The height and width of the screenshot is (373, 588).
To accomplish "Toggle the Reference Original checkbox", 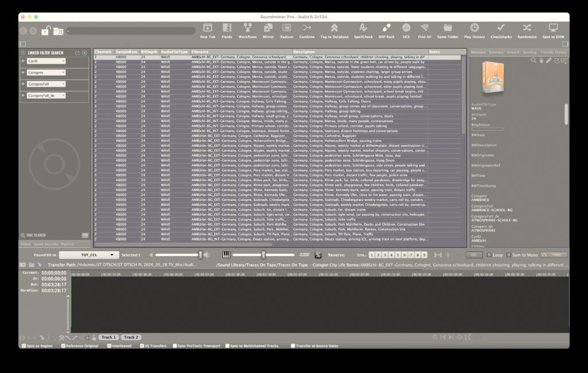I will click(x=63, y=346).
